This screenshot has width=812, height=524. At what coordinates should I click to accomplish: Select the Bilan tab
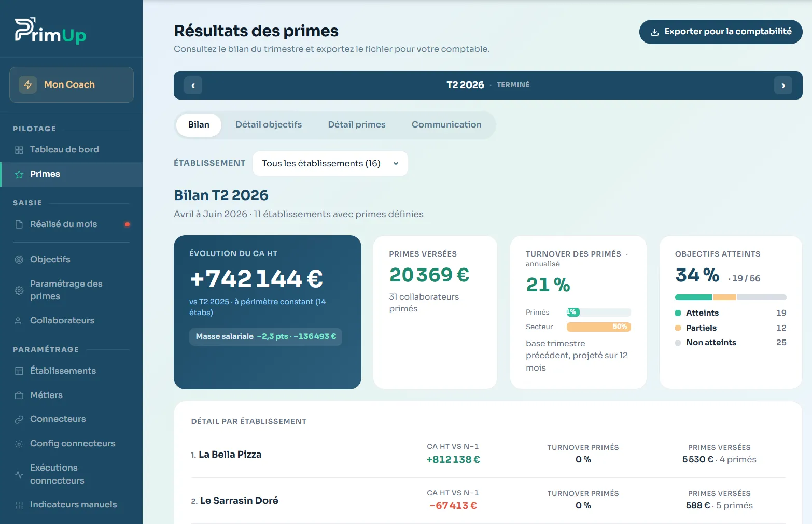click(x=199, y=125)
